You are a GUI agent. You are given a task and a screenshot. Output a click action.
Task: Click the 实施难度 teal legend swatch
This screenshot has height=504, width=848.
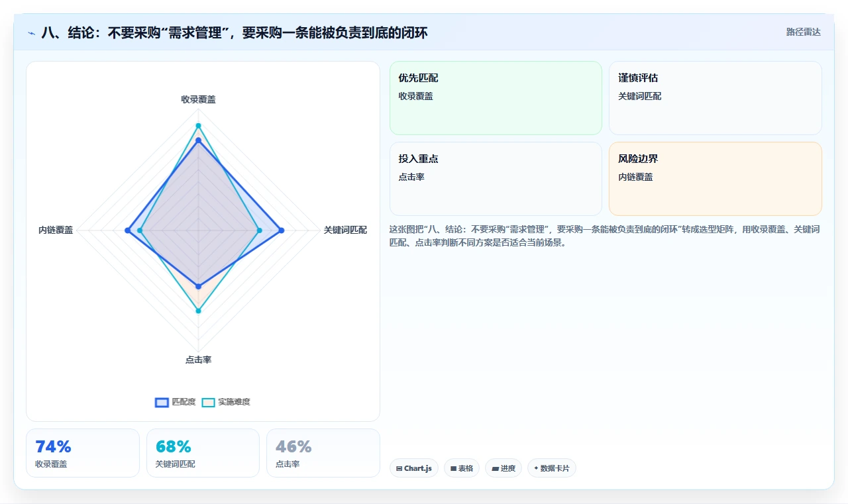tap(209, 402)
